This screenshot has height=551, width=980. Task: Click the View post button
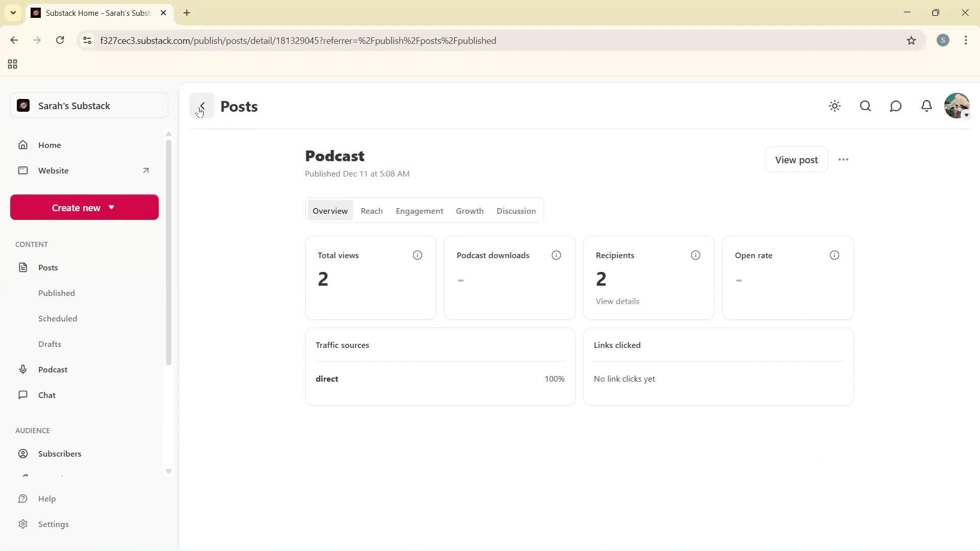tap(796, 159)
